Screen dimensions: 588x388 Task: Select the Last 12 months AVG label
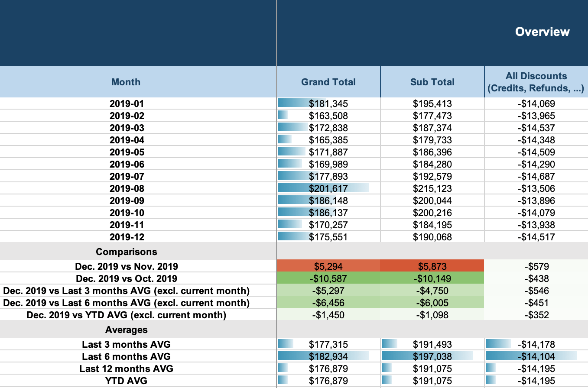(x=127, y=369)
